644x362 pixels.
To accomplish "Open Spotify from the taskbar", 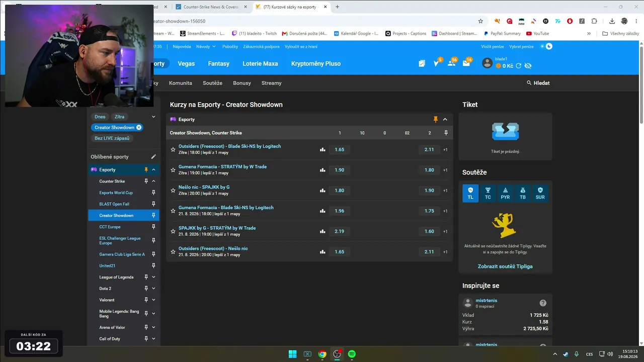I will [352, 354].
